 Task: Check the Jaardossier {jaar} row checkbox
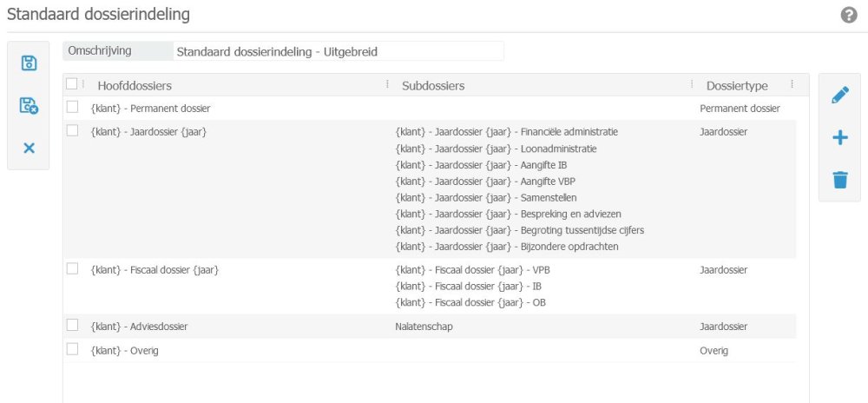pyautogui.click(x=72, y=130)
